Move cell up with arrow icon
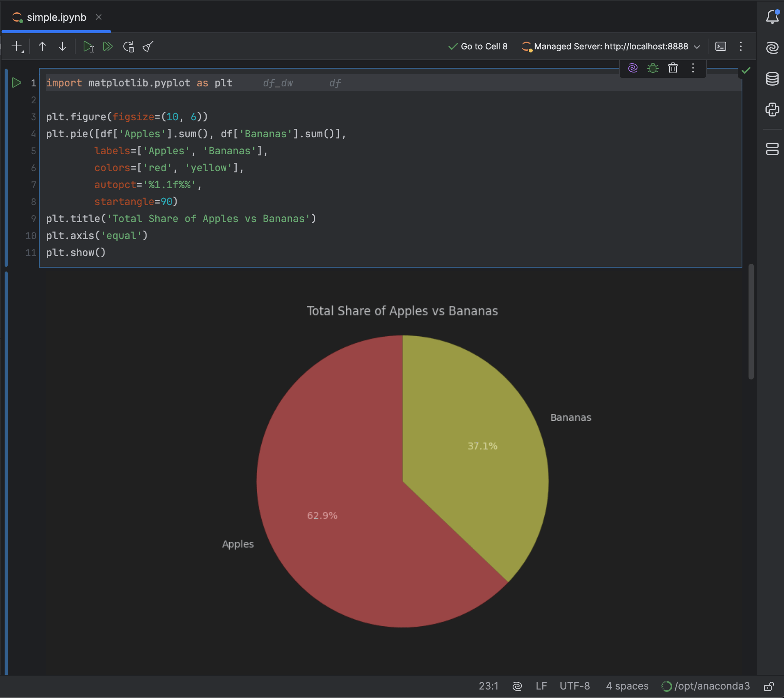 click(x=42, y=47)
